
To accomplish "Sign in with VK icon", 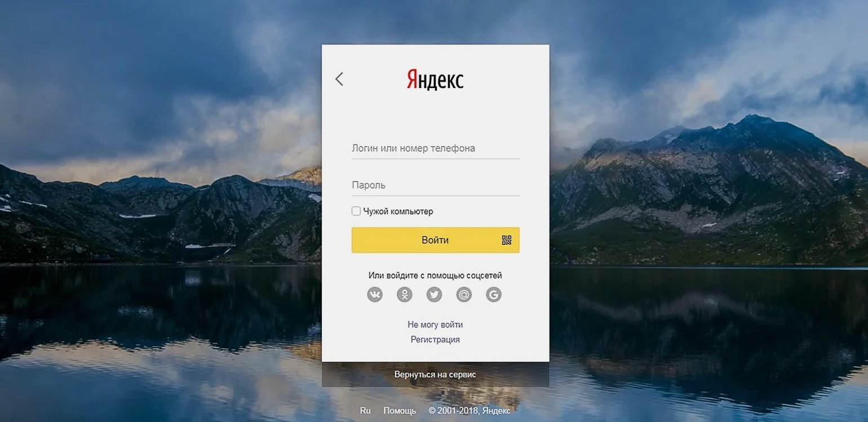I will pyautogui.click(x=375, y=294).
